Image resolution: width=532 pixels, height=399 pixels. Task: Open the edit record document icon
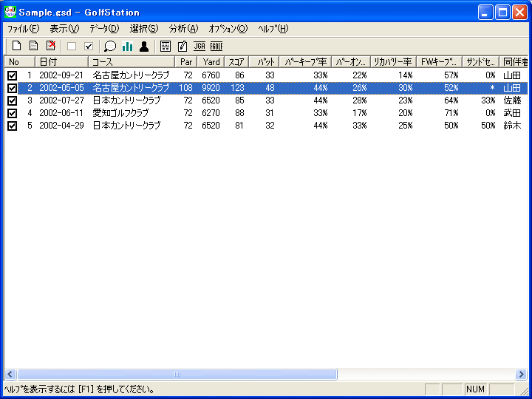tap(33, 46)
